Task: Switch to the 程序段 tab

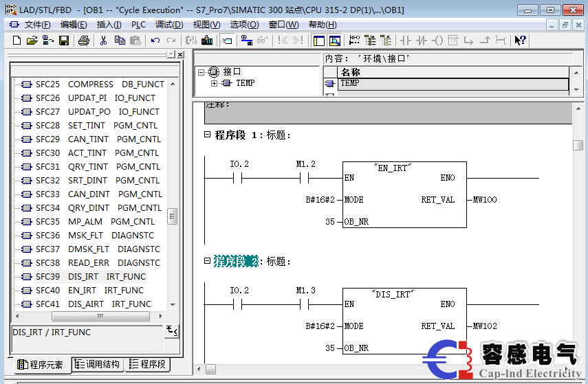Action: click(x=148, y=364)
